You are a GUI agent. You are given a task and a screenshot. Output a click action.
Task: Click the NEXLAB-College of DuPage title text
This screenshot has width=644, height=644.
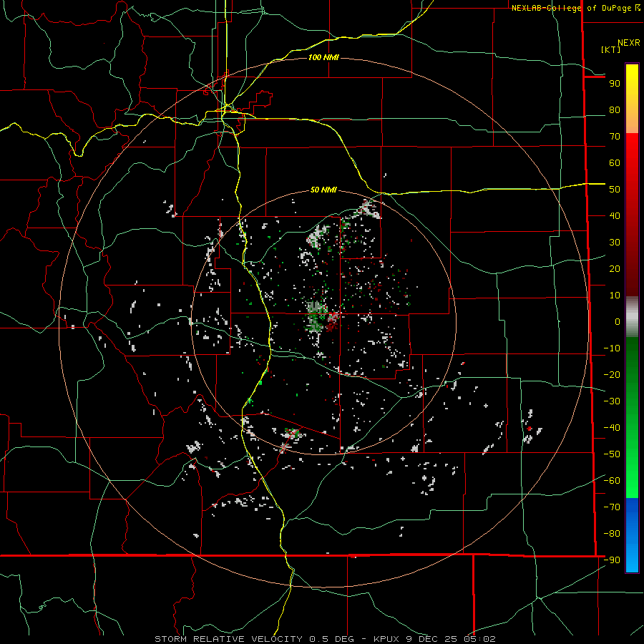coord(572,8)
